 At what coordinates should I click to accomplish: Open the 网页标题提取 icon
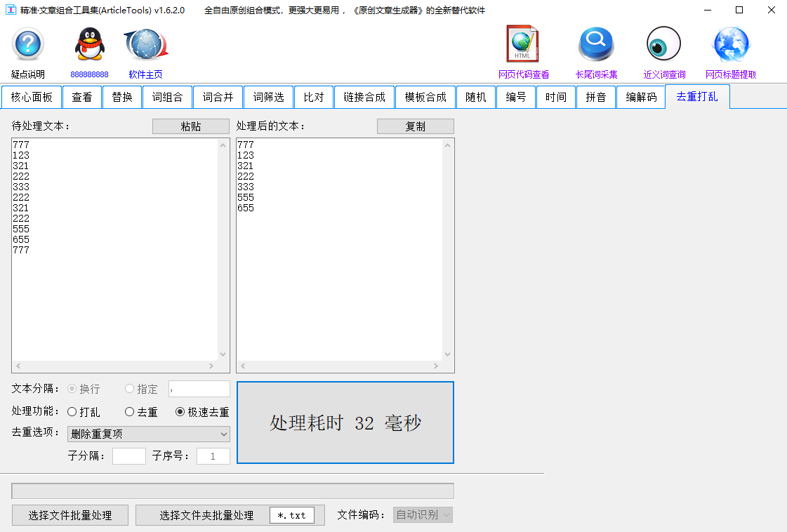pos(732,44)
